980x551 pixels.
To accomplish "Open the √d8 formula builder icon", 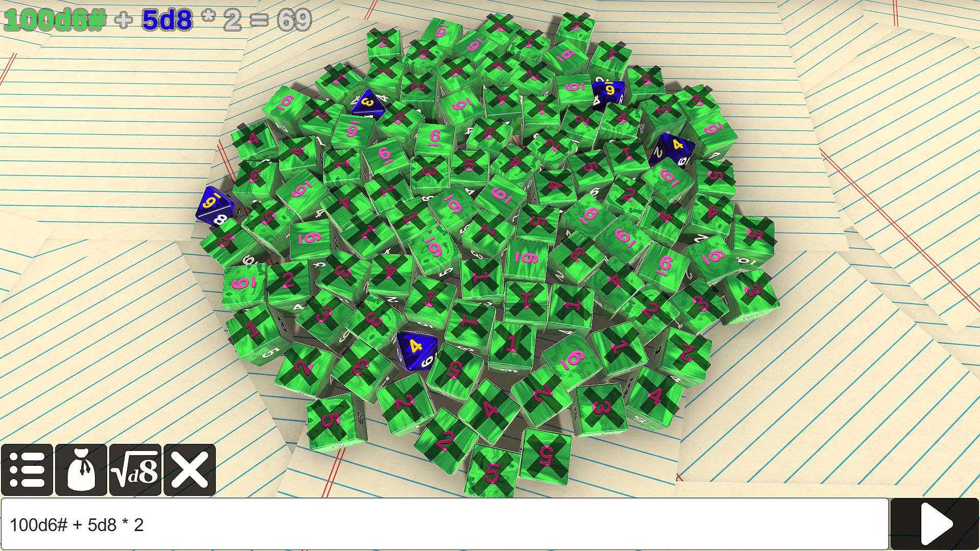I will click(135, 469).
